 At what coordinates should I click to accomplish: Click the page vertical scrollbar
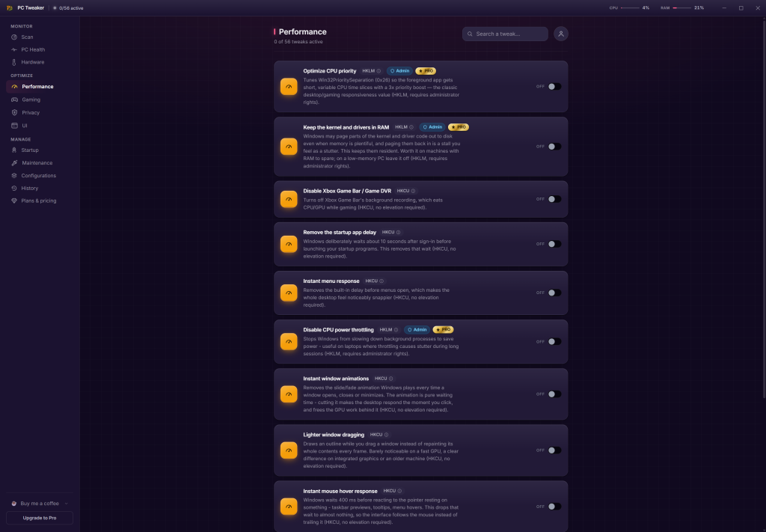tap(764, 209)
